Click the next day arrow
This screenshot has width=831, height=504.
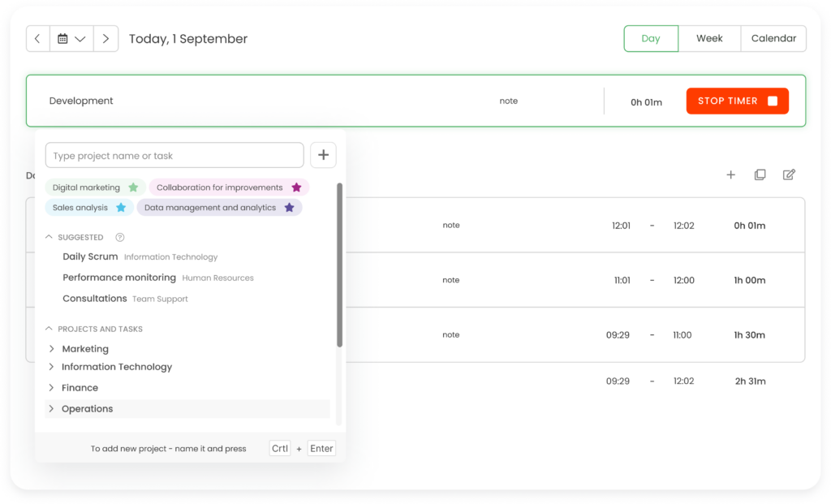(x=106, y=38)
